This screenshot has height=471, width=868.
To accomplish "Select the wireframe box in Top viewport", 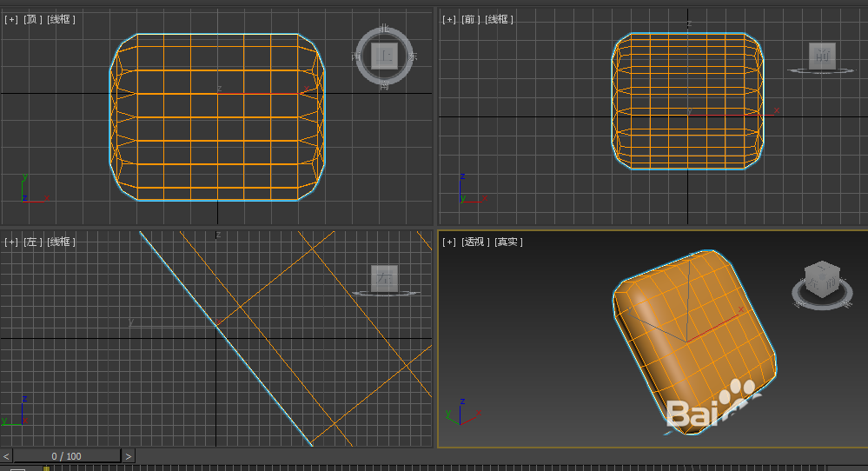I will point(217,116).
